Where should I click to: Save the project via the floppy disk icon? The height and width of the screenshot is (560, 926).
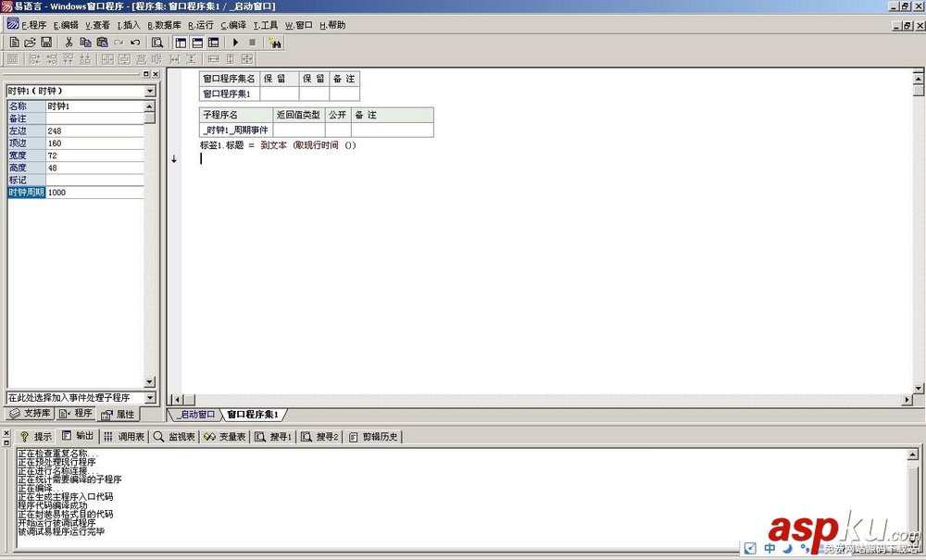click(46, 43)
